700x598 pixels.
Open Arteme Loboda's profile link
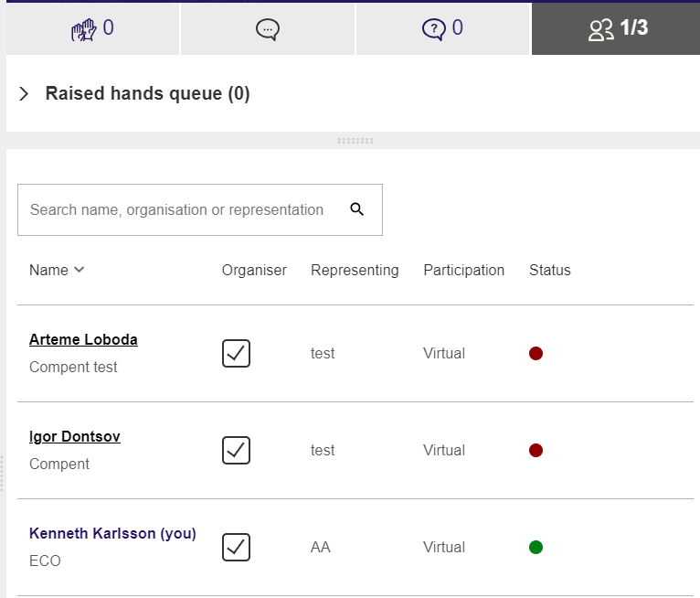click(83, 339)
